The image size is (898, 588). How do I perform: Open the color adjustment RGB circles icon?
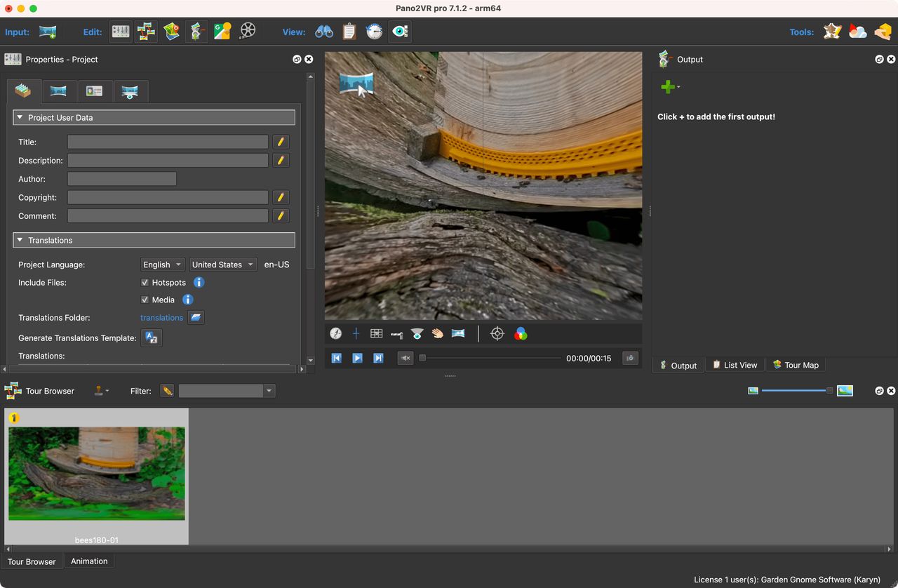tap(520, 333)
